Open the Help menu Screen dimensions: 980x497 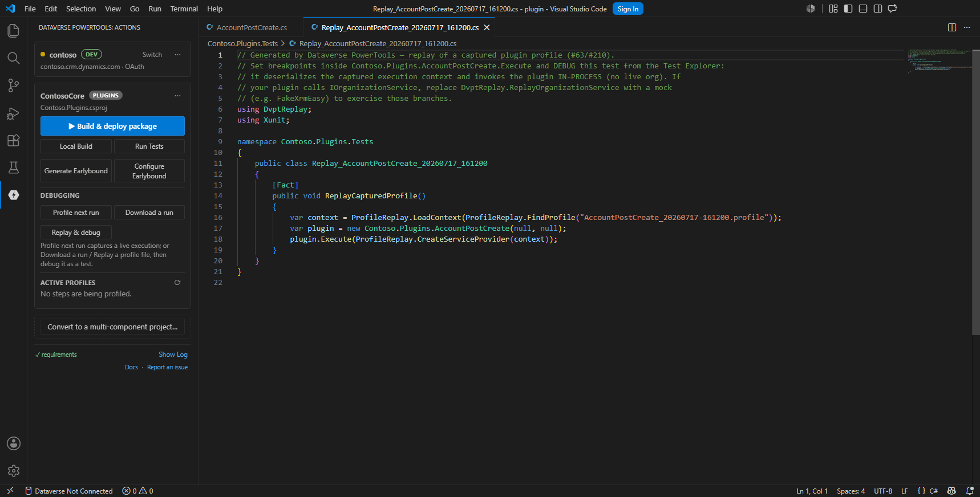[x=215, y=9]
